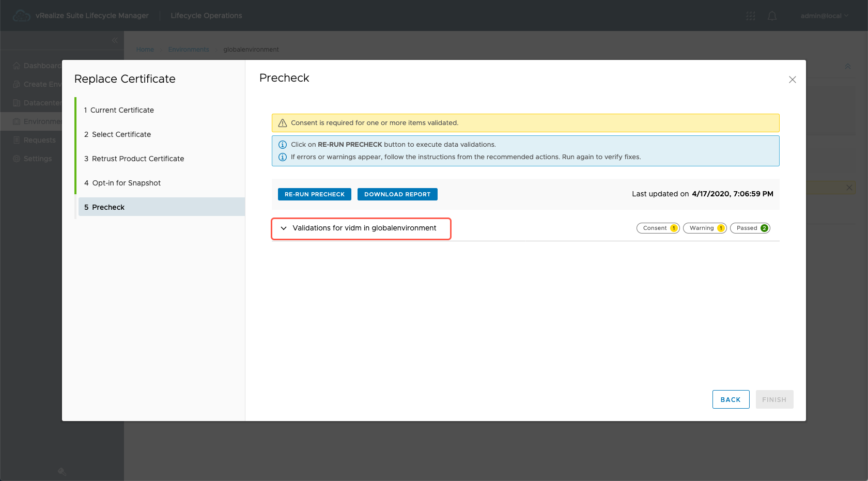Viewport: 868px width, 481px height.
Task: Go to step 2 Select Certificate
Action: (121, 134)
